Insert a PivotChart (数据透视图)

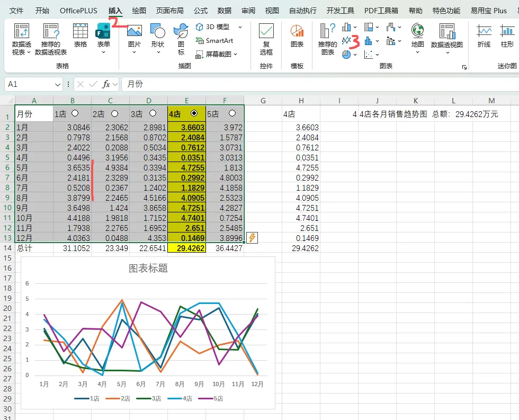coord(447,38)
